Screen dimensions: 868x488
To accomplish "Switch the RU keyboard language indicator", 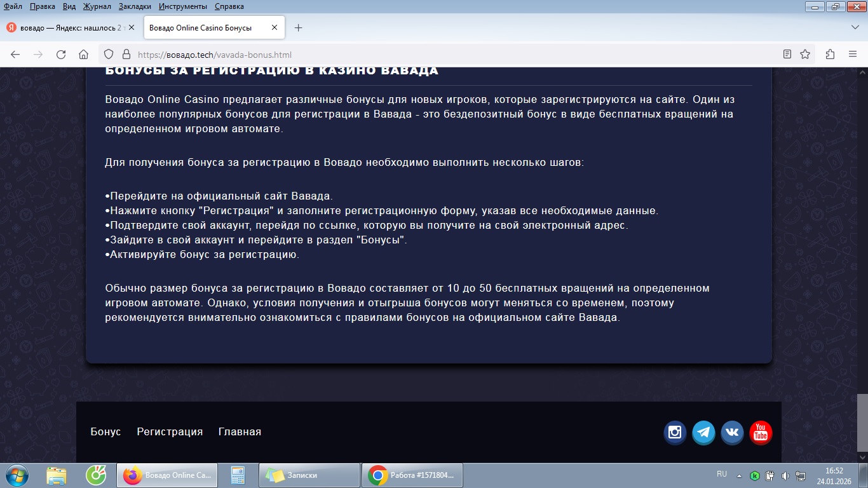I will point(722,474).
